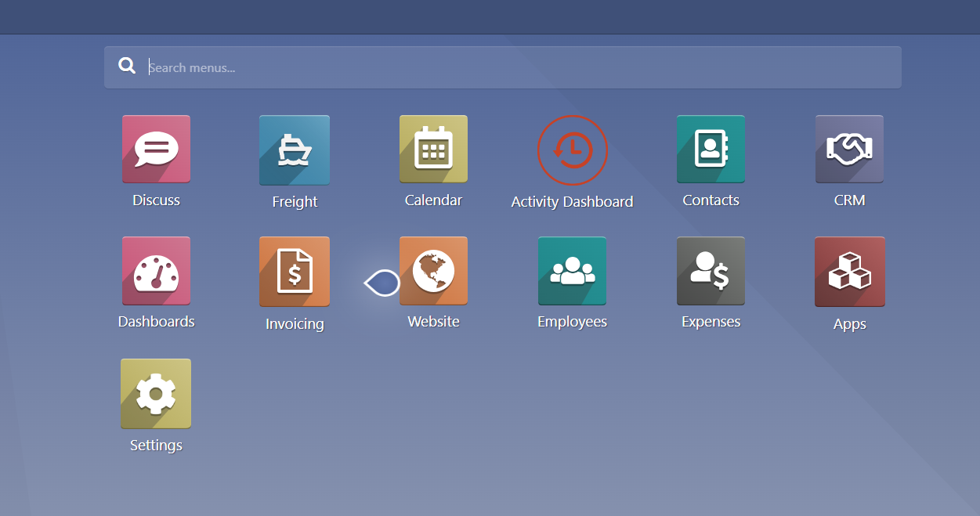This screenshot has height=516, width=980.
Task: Open the Settings gear icon
Action: pyautogui.click(x=156, y=393)
